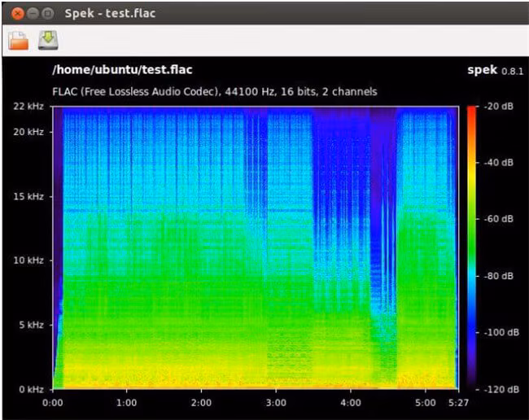This screenshot has width=529, height=420.
Task: Click the -40 dB scale label
Action: 499,162
